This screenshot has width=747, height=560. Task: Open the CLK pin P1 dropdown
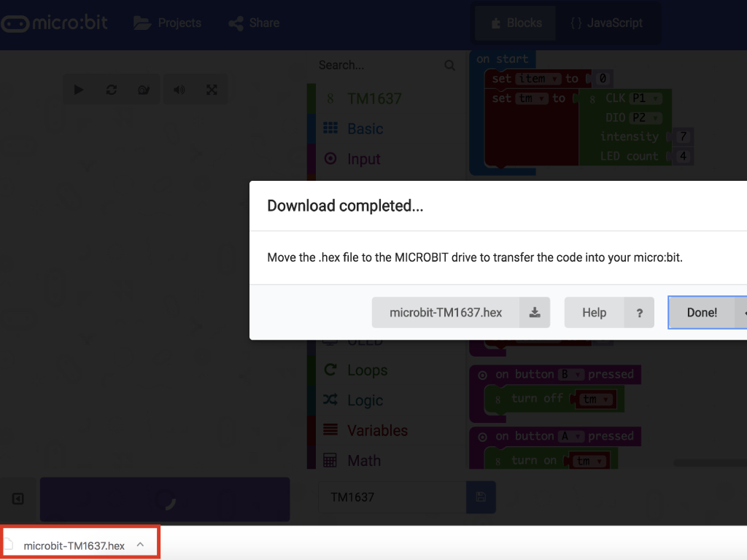tap(645, 98)
